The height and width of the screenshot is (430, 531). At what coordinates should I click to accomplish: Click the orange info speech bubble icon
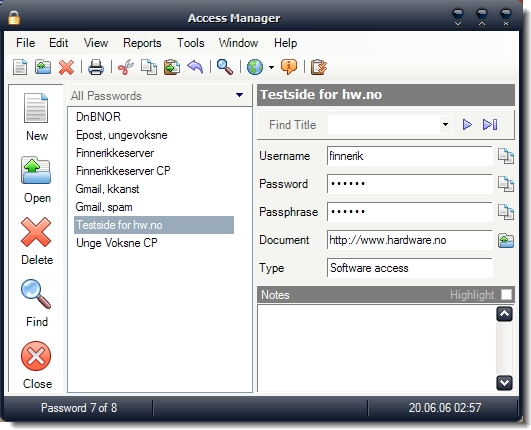click(289, 67)
